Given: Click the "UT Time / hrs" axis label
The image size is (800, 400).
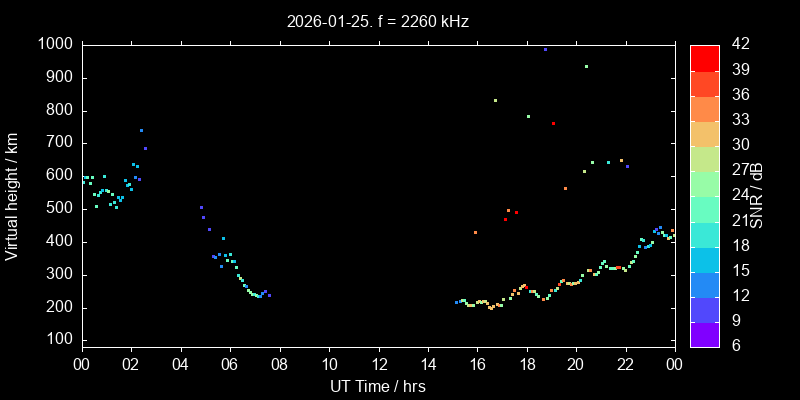Looking at the screenshot, I should [377, 385].
